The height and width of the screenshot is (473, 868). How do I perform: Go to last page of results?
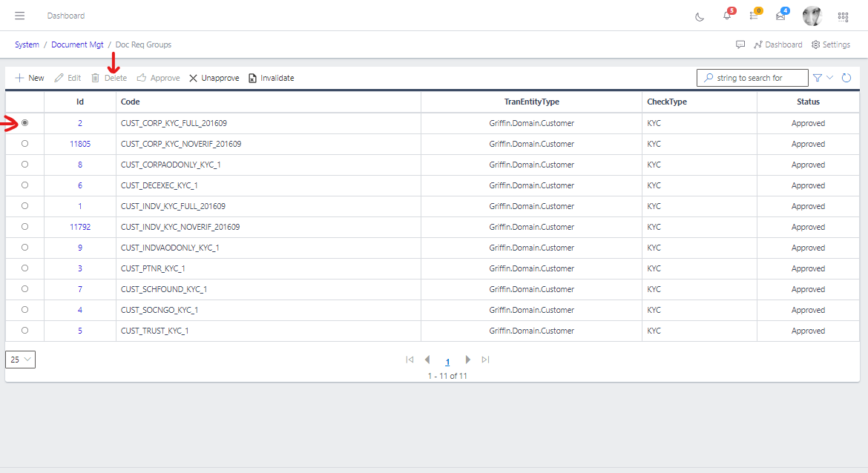[485, 360]
